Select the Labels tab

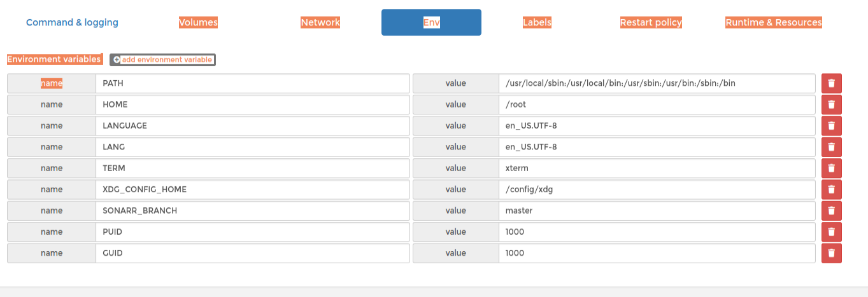(537, 22)
